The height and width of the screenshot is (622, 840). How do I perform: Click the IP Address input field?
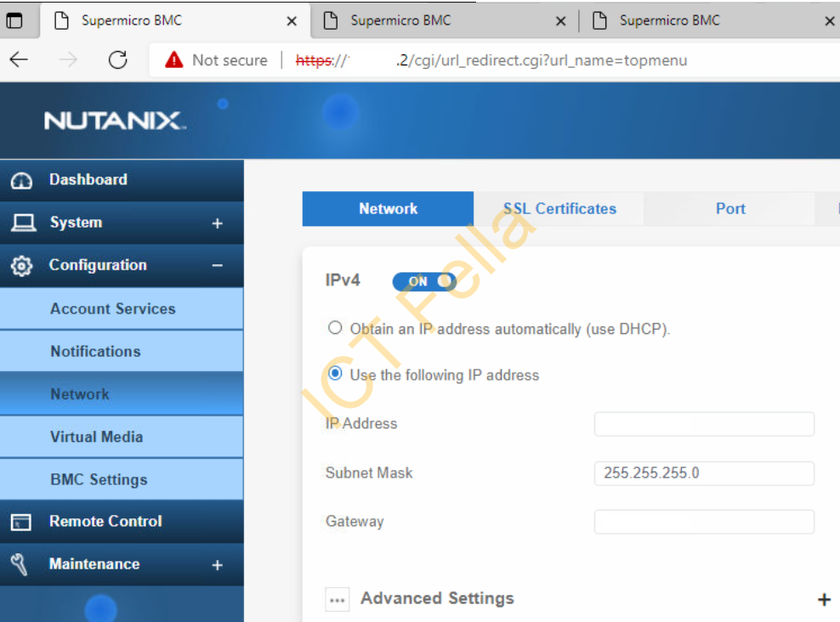pyautogui.click(x=704, y=424)
